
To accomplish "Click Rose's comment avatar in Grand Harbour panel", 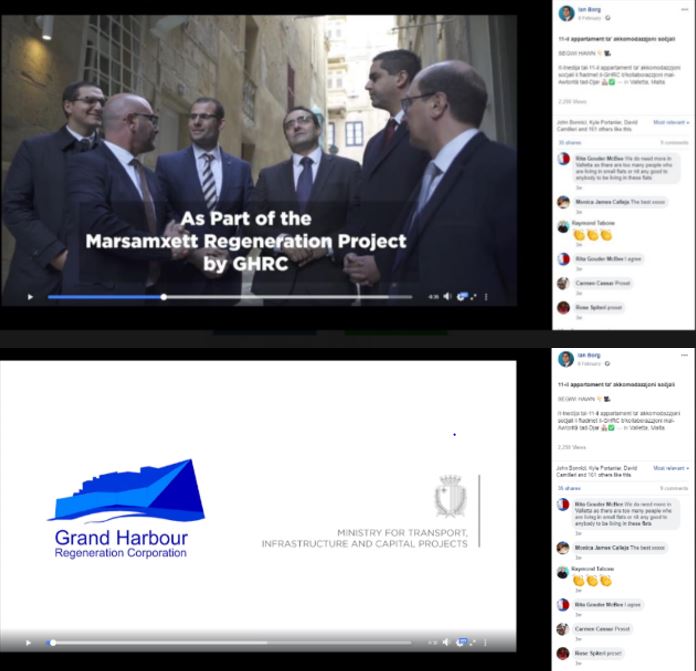I will pos(563,653).
